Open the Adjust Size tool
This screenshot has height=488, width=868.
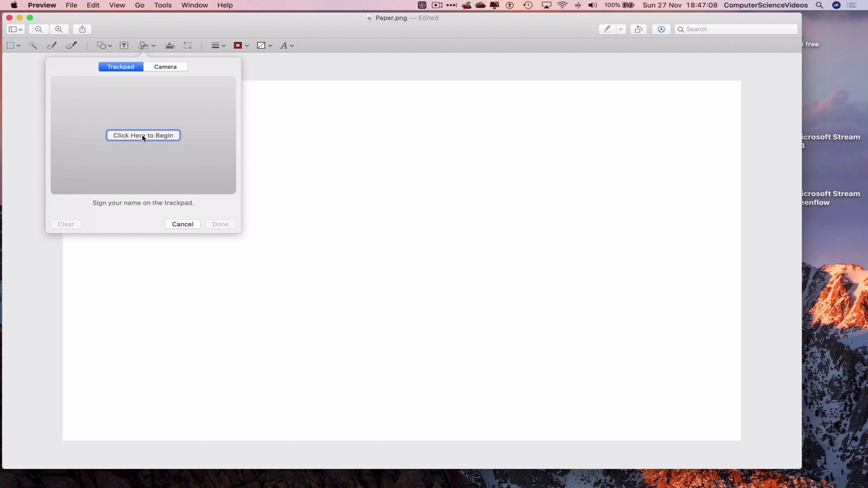click(x=188, y=45)
